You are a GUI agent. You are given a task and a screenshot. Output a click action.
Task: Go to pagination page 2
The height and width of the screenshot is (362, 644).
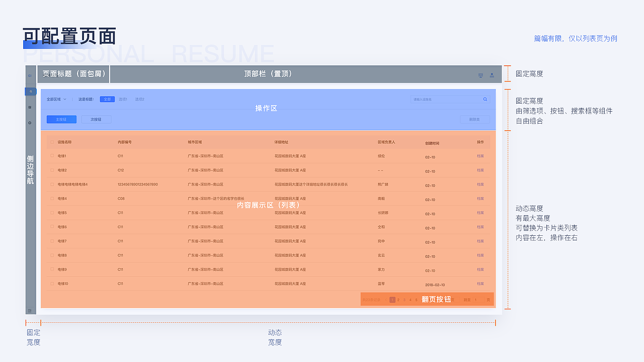click(x=398, y=300)
